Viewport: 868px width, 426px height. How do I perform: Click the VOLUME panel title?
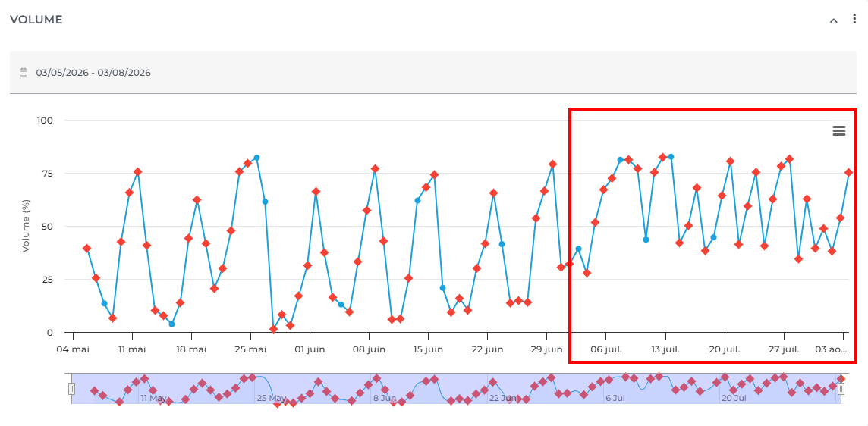pos(36,20)
